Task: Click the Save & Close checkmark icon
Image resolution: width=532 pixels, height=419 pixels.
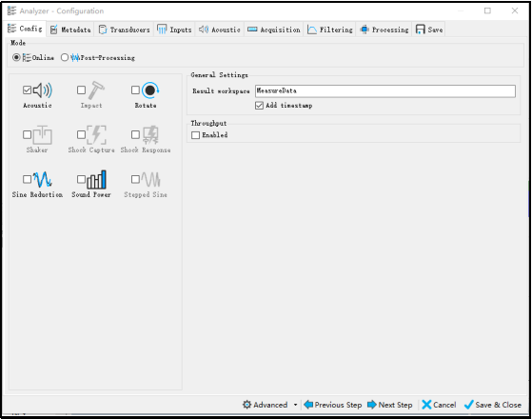Action: 468,405
